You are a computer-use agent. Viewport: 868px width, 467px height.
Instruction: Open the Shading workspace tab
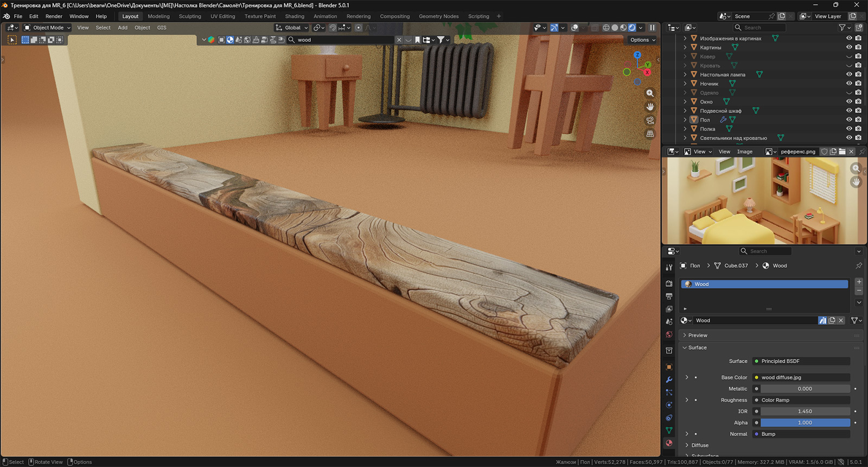coord(295,16)
